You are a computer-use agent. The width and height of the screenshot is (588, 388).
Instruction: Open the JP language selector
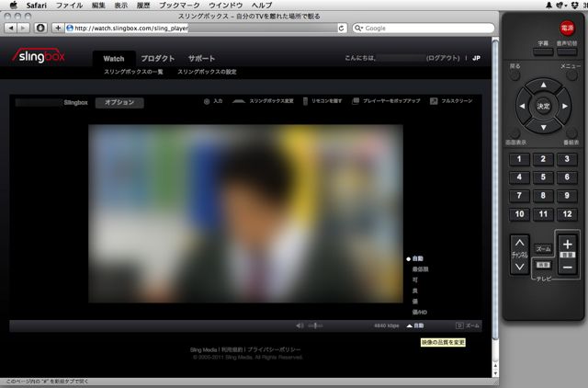pos(476,58)
